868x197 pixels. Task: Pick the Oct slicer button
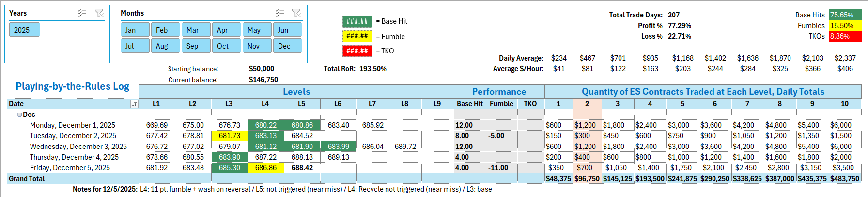coord(226,46)
